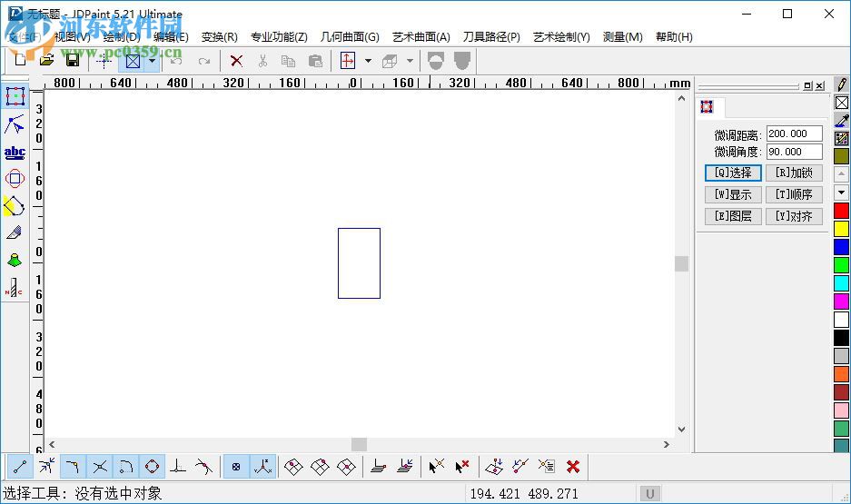Click the 微调距离 input field

tap(795, 133)
